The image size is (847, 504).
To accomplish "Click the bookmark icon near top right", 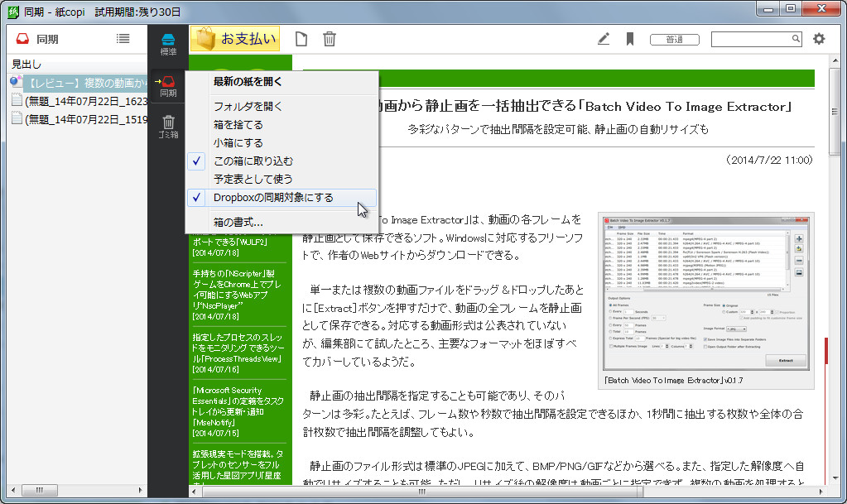I will [630, 38].
